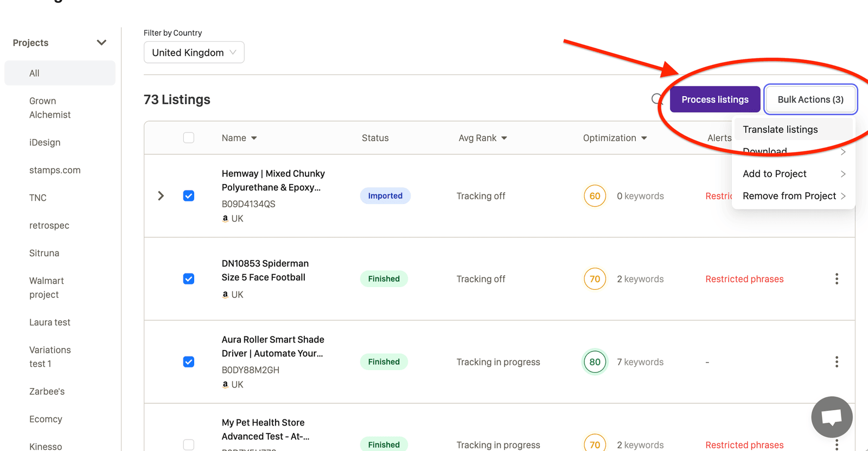
Task: Open Add to Project submenu
Action: (x=794, y=174)
